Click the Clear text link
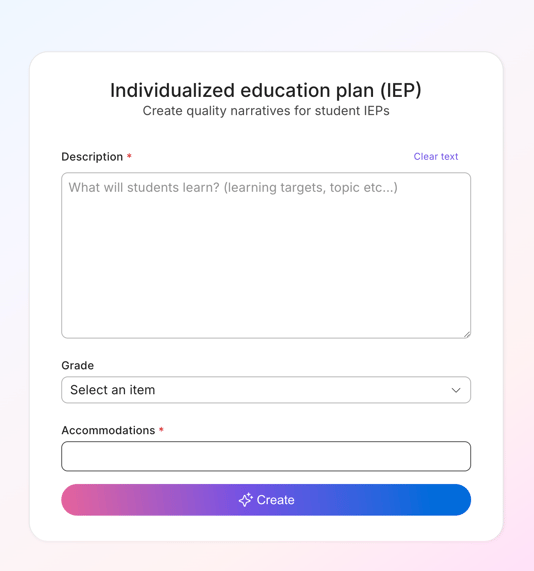 tap(436, 157)
